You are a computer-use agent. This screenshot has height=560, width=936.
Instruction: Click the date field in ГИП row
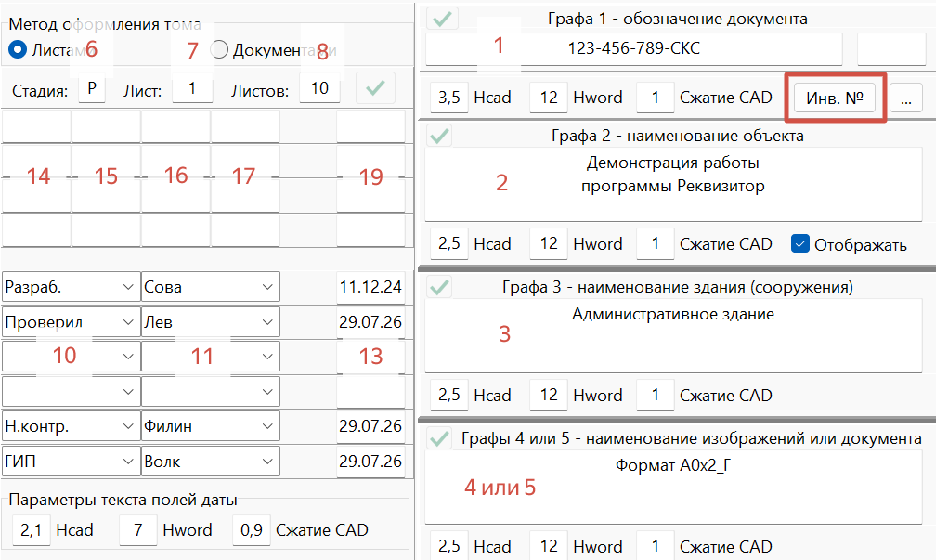tap(370, 462)
